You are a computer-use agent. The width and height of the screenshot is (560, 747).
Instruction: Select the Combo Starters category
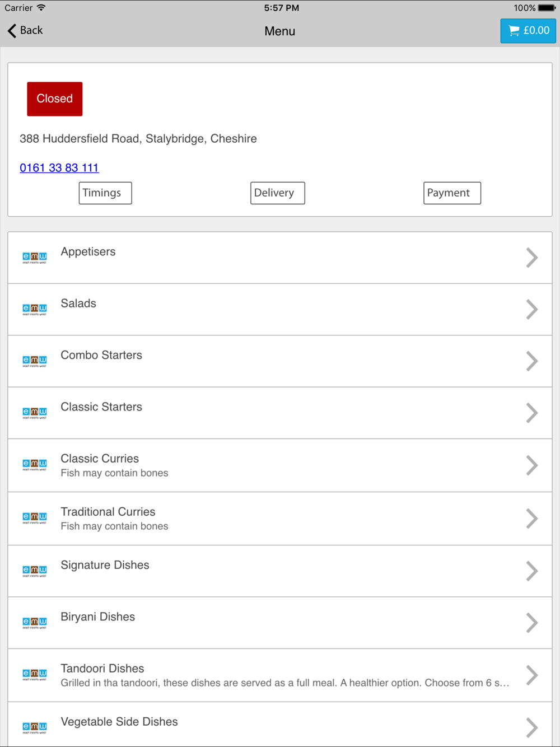tap(280, 361)
